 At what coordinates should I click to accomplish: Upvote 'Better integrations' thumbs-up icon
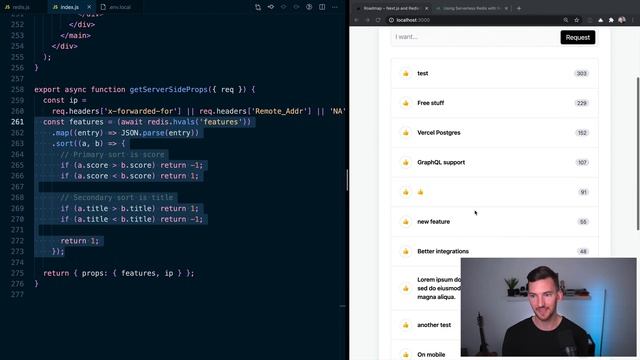[405, 251]
